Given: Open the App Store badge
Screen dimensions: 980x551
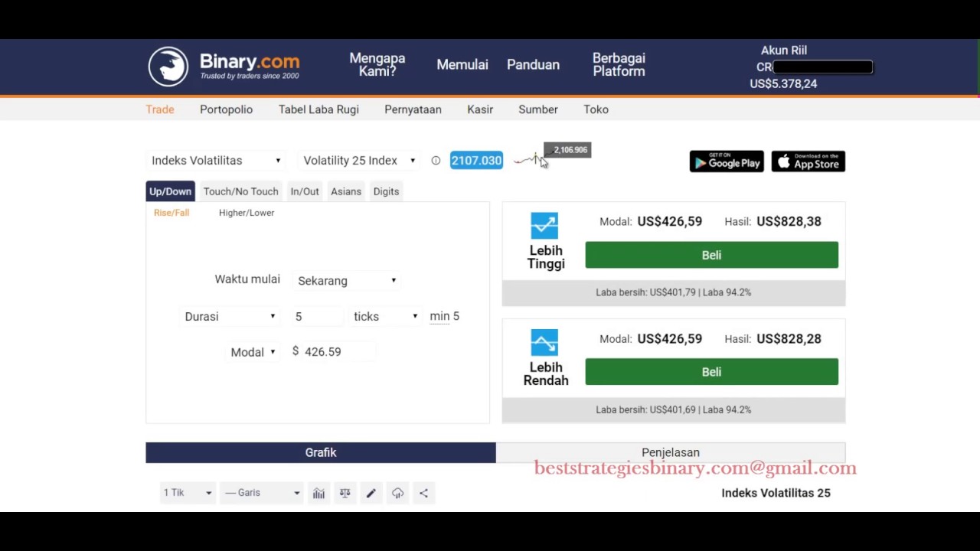Looking at the screenshot, I should pos(808,161).
